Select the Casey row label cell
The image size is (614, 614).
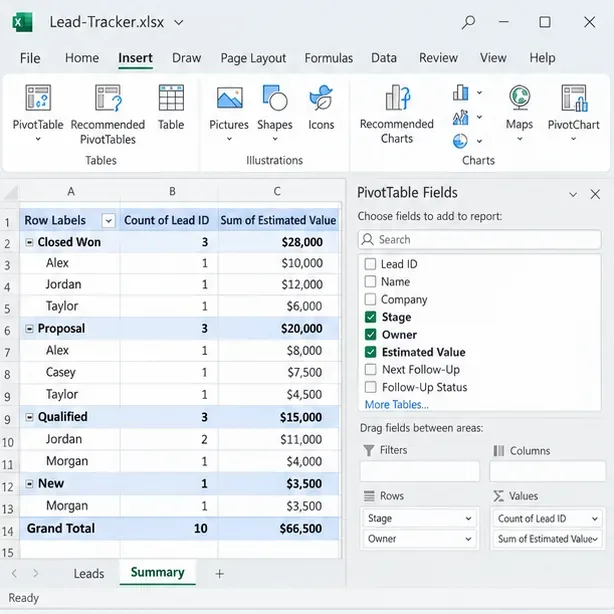point(70,372)
